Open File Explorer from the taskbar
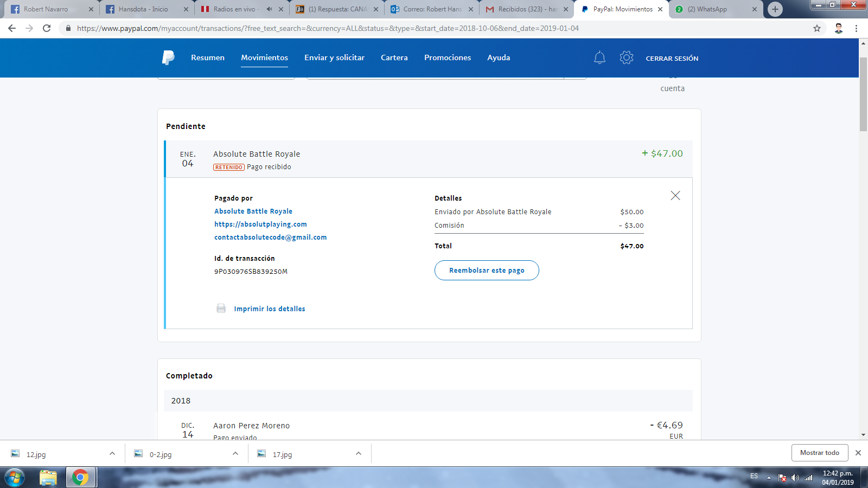Viewport: 868px width, 488px height. click(x=48, y=478)
